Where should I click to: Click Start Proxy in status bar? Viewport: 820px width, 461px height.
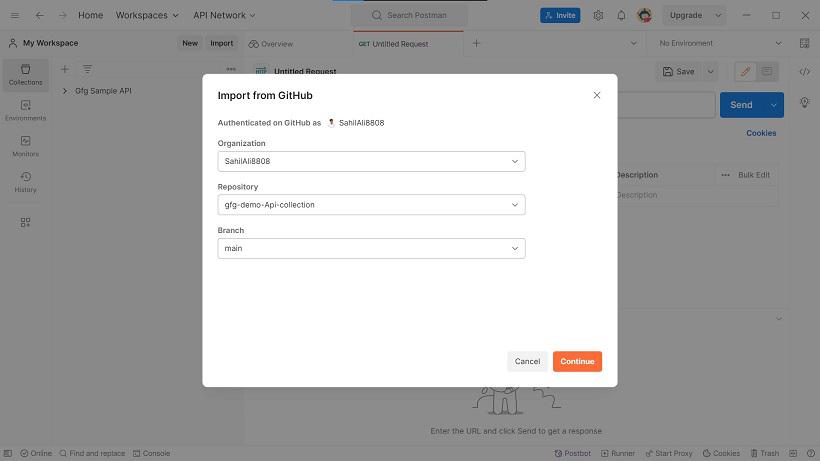click(669, 453)
